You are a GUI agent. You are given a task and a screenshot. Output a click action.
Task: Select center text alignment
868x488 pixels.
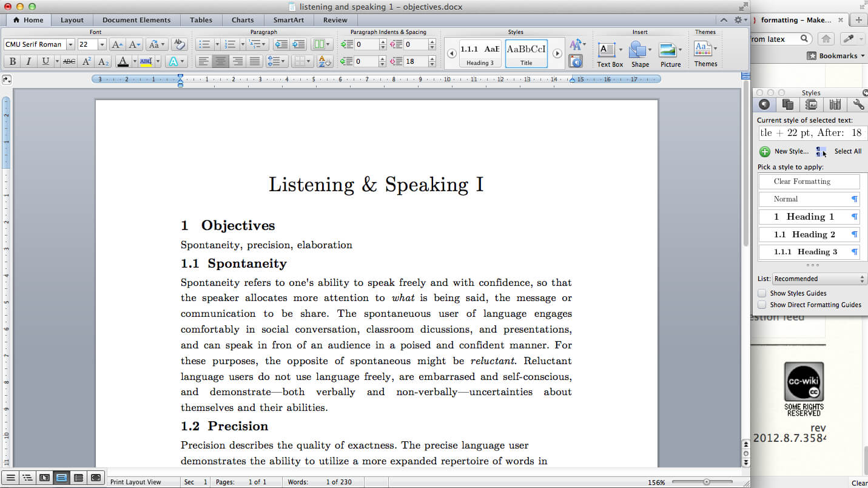(221, 61)
